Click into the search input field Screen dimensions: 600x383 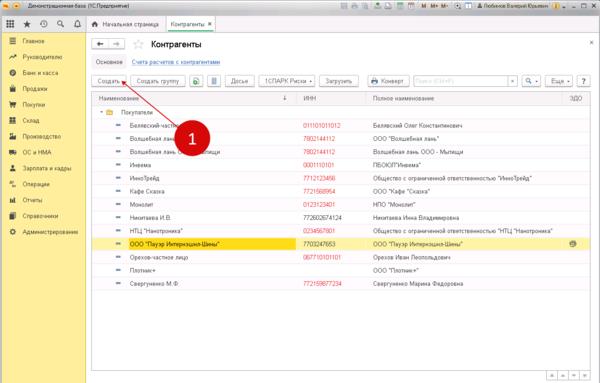click(461, 81)
